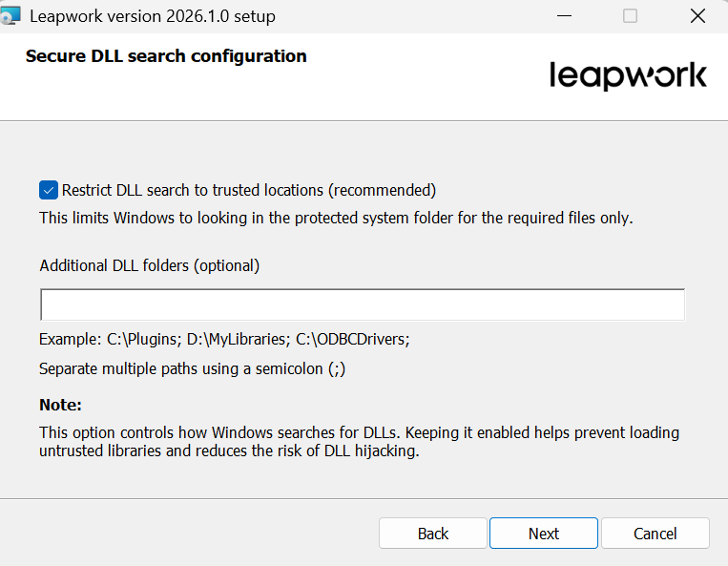
Task: Click the Leapwork installer icon in title bar
Action: (10, 16)
